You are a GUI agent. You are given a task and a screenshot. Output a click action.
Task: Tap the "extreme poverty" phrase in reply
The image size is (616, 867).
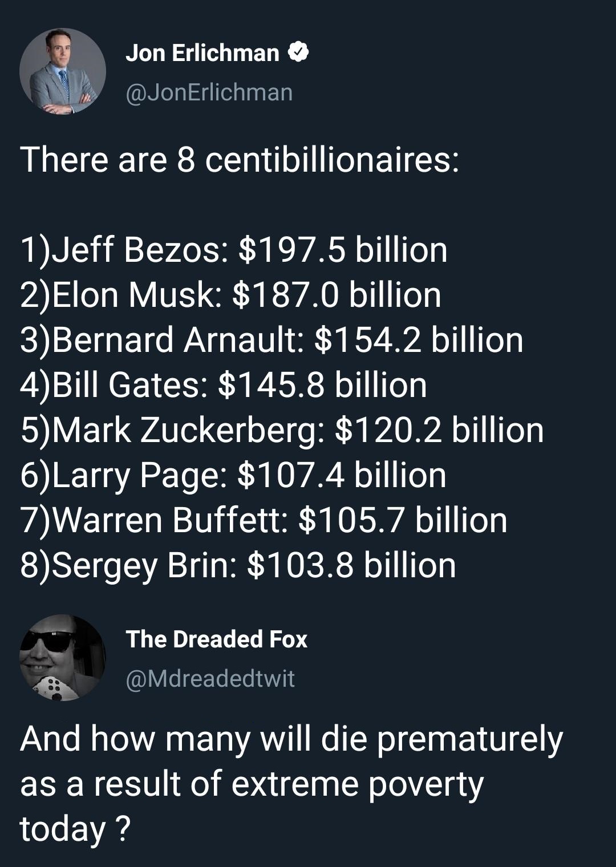tap(357, 784)
